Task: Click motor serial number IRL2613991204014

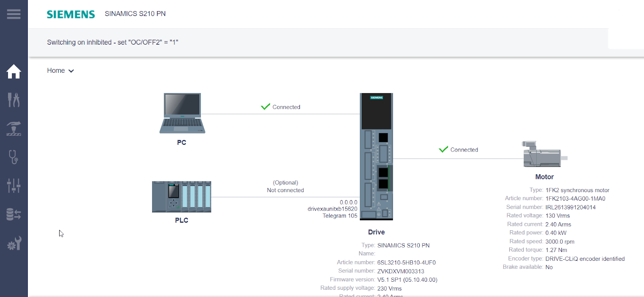Action: (571, 207)
